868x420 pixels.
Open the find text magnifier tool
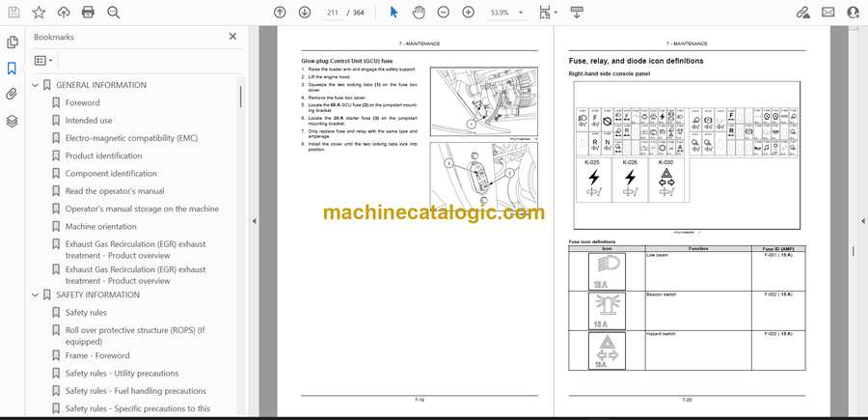coord(114,13)
